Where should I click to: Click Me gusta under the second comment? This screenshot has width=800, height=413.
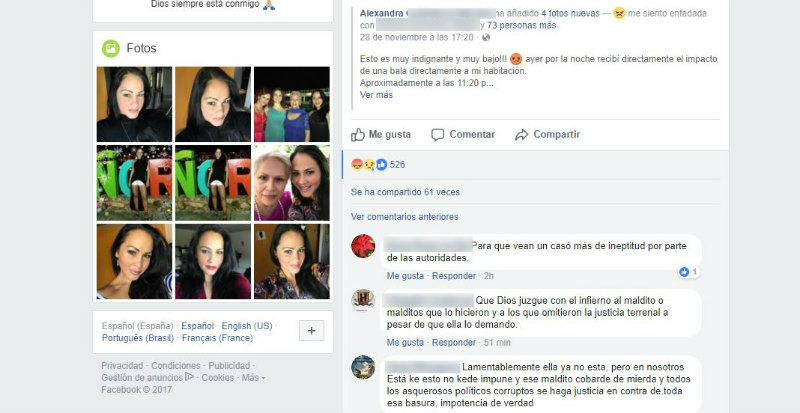[x=405, y=342]
